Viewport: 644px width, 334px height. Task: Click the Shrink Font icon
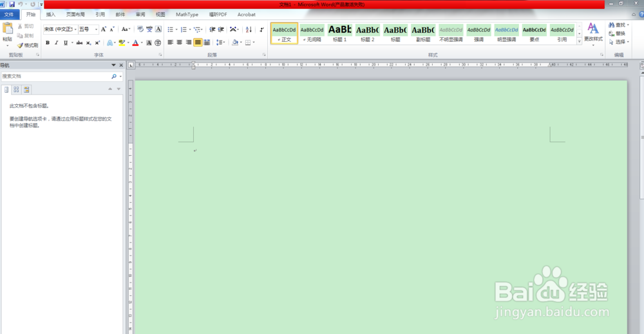(x=111, y=29)
